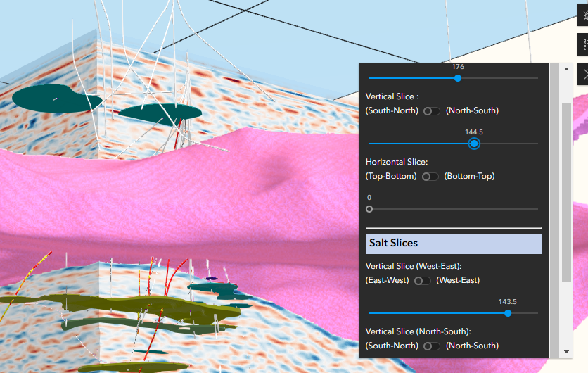Click the panel scrollbar up arrow

click(565, 69)
